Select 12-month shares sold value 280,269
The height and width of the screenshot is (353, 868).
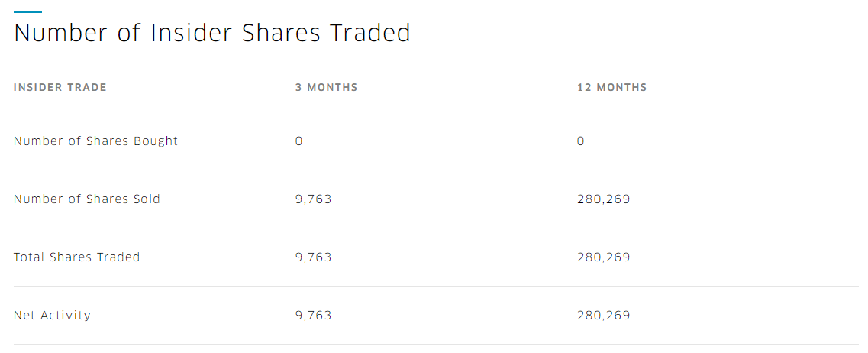[603, 199]
